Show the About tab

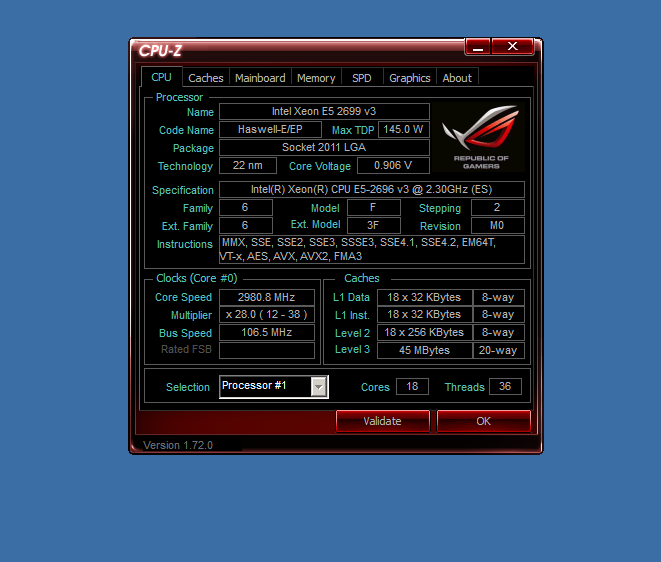(457, 78)
